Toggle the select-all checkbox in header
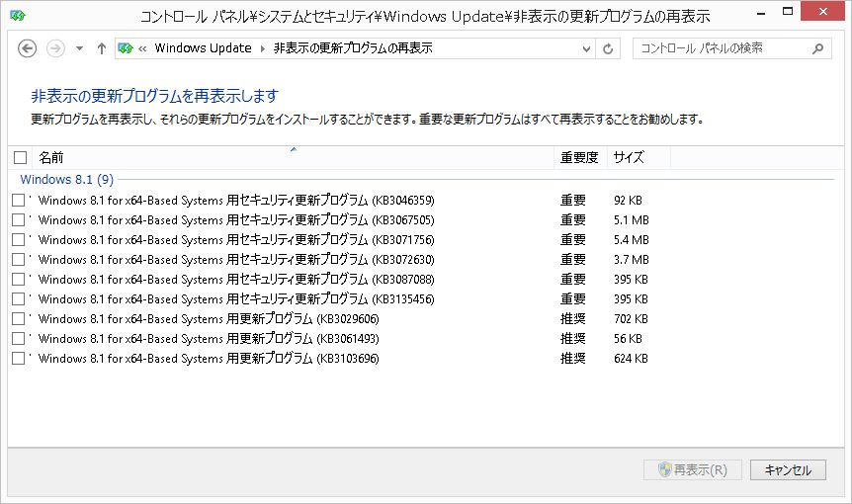The image size is (852, 504). [x=20, y=157]
